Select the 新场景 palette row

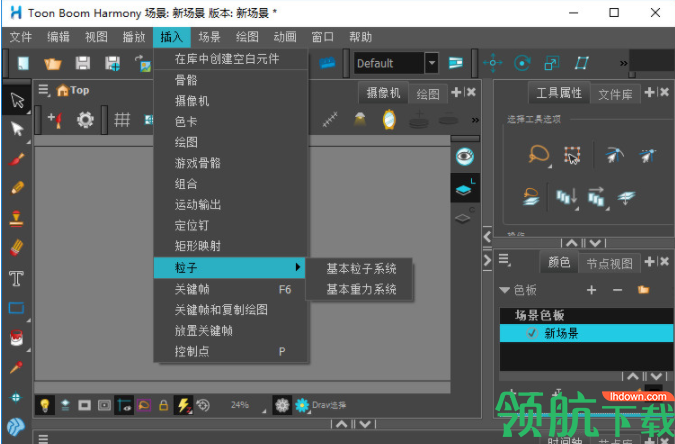click(x=586, y=333)
